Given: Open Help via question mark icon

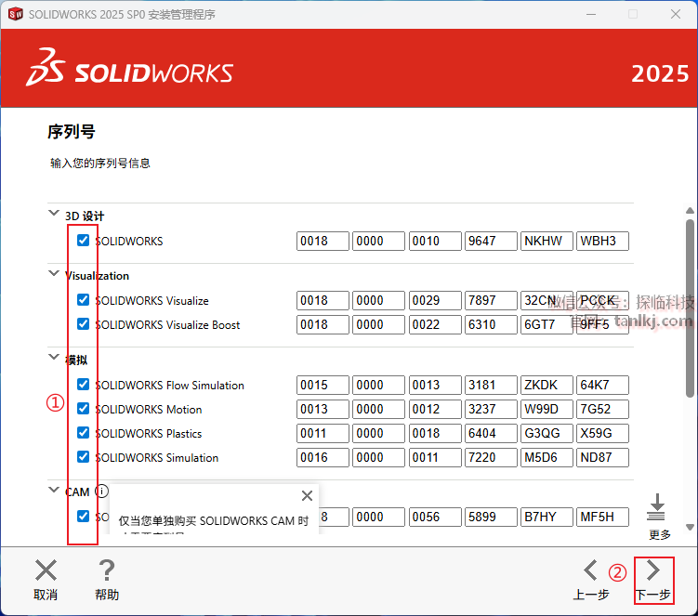Looking at the screenshot, I should coord(107,570).
